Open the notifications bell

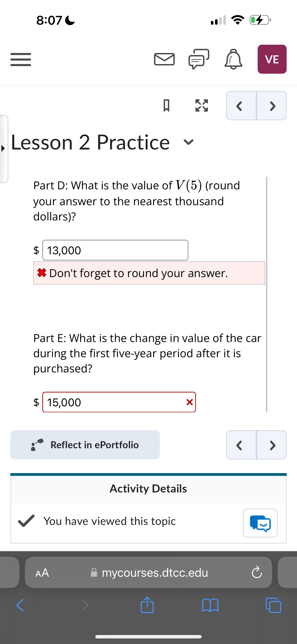coord(233,59)
